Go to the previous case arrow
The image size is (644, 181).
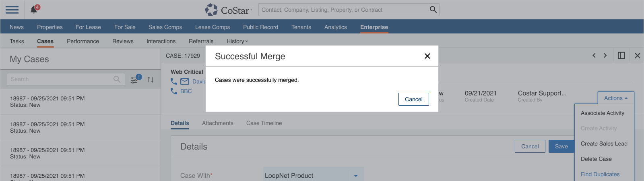(x=594, y=56)
